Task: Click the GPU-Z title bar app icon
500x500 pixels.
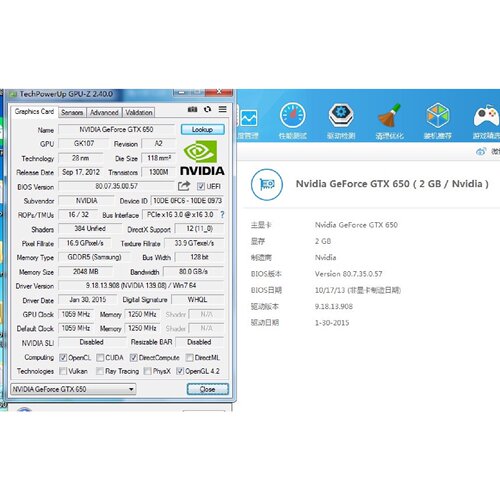Action: click(13, 94)
